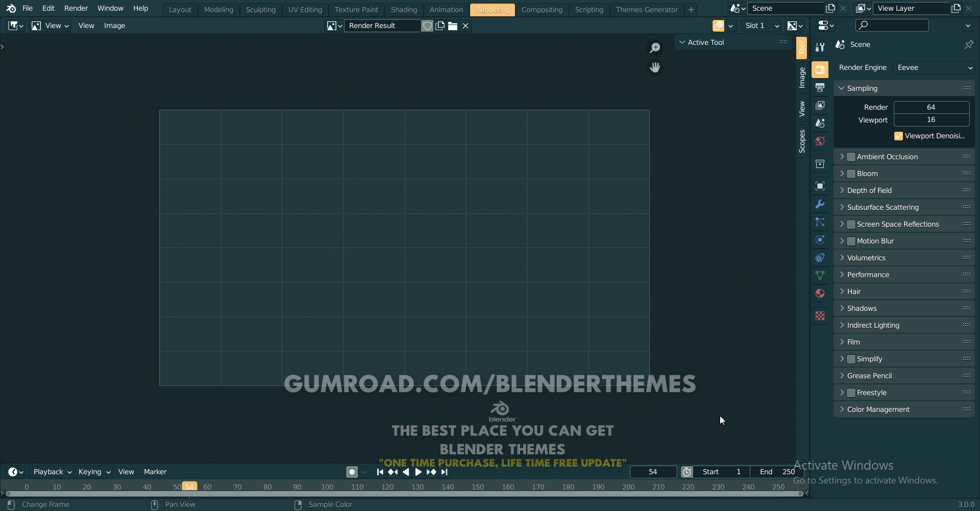
Task: Pin the Scene properties context
Action: pyautogui.click(x=968, y=44)
